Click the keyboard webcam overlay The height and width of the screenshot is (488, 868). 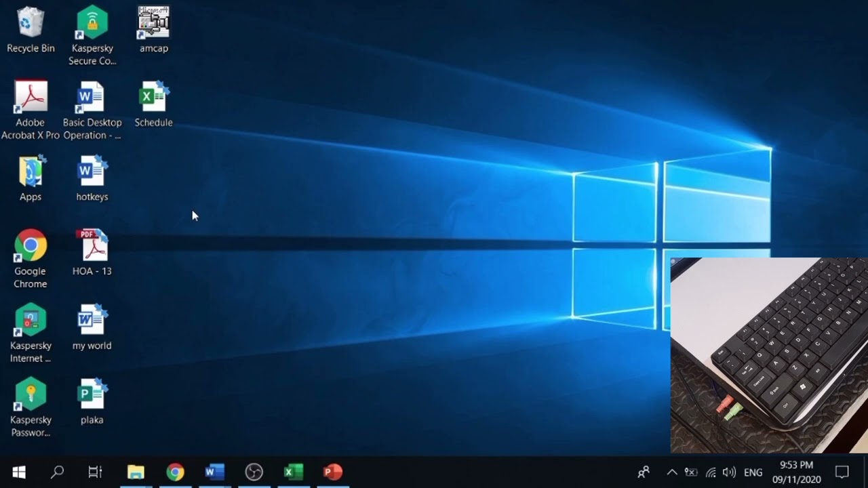(x=769, y=355)
